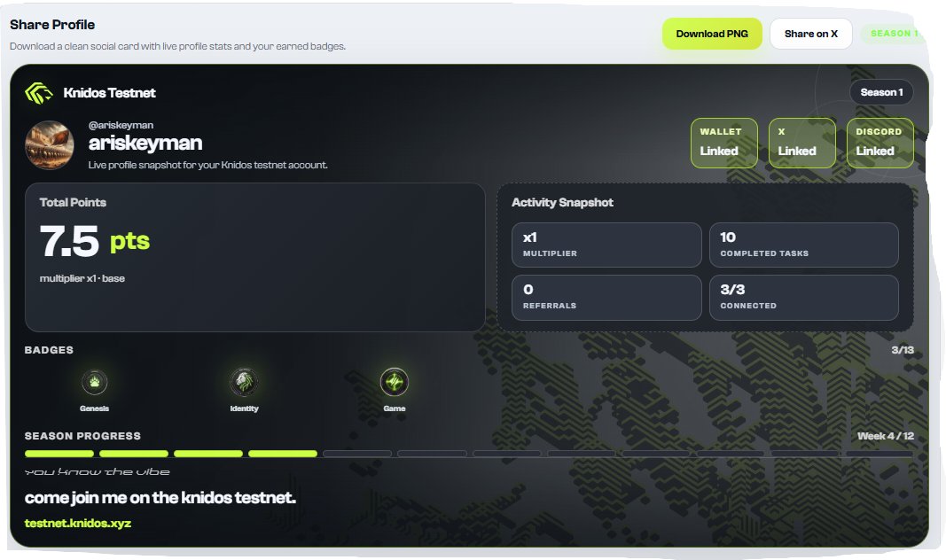The width and height of the screenshot is (946, 560).
Task: Click the 'multiplier x1 · base' text
Action: (82, 278)
